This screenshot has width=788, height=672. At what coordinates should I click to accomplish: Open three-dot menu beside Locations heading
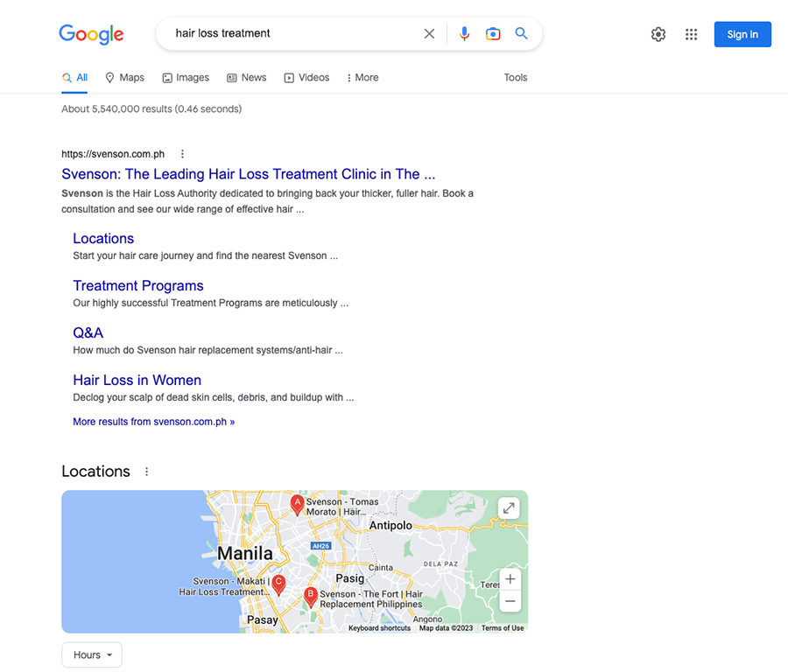point(147,472)
